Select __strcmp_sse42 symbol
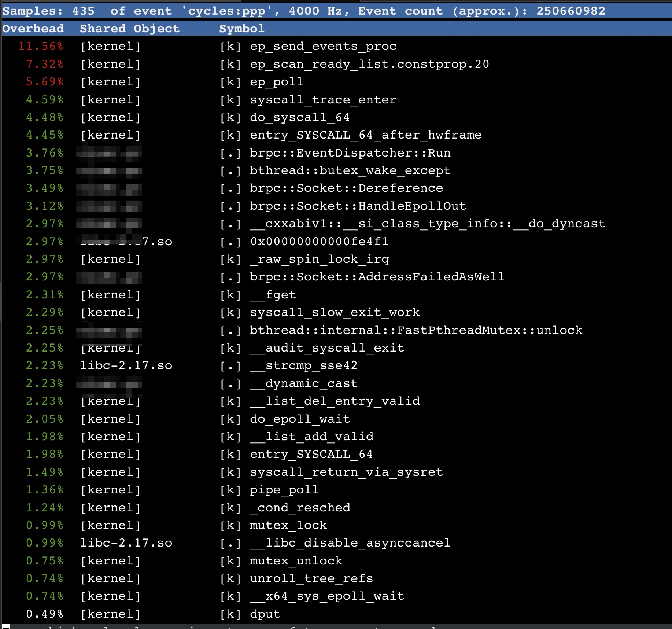The image size is (672, 629). [x=303, y=365]
